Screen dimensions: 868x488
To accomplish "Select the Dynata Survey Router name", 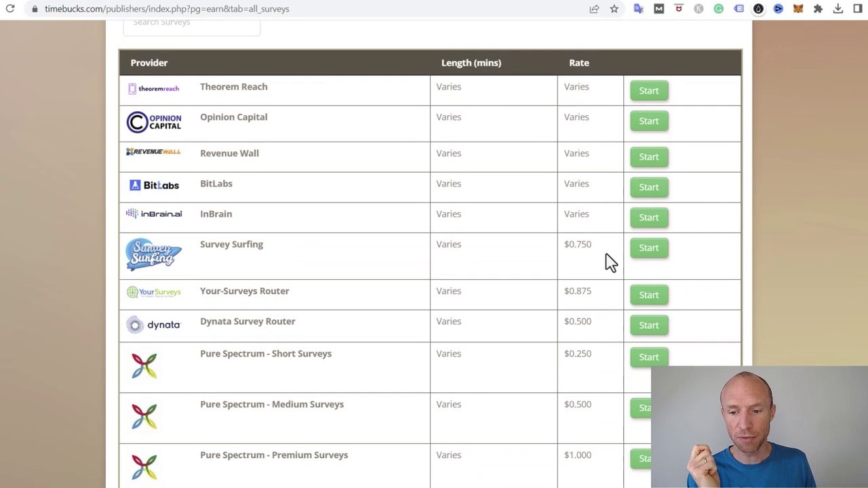I will [248, 321].
